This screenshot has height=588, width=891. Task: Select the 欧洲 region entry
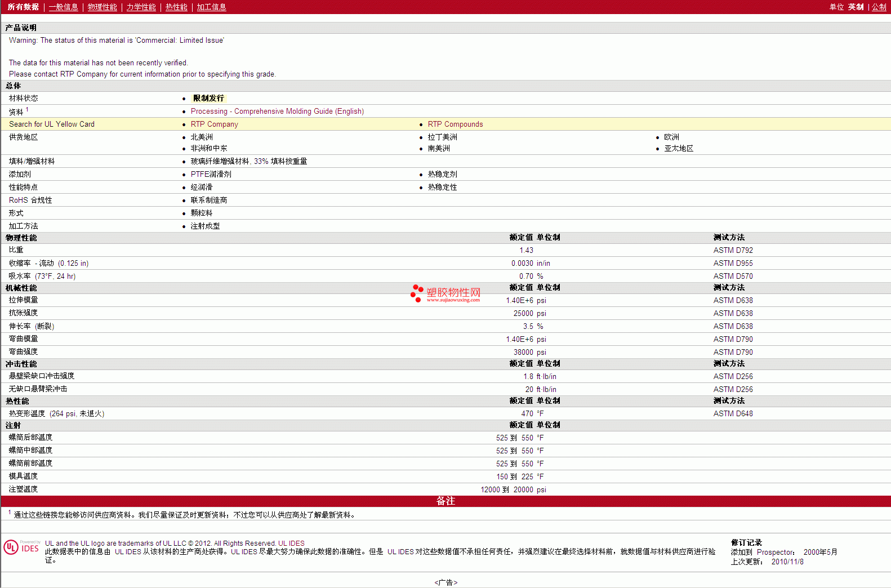671,137
